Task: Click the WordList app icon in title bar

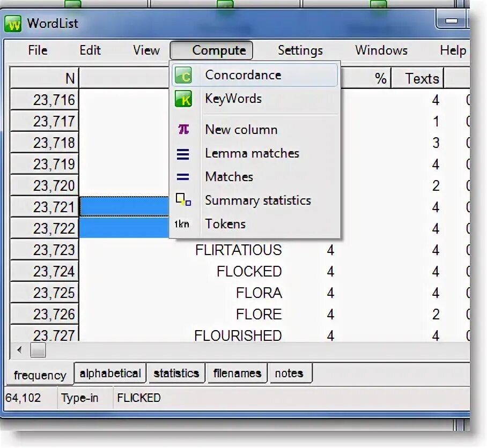Action: 13,24
